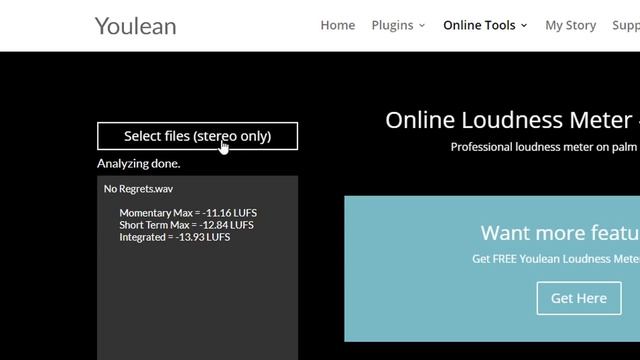Open the Online Tools menu

479,25
